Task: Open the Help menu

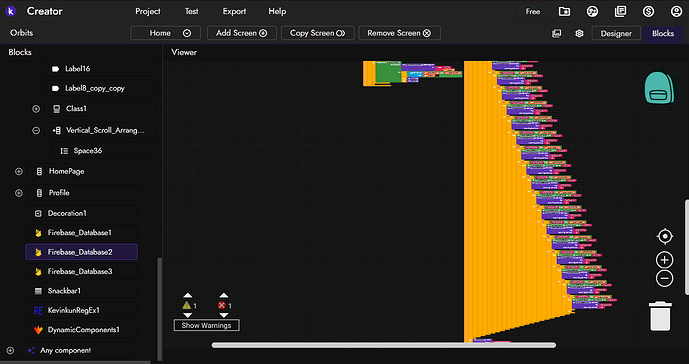Action: (277, 11)
